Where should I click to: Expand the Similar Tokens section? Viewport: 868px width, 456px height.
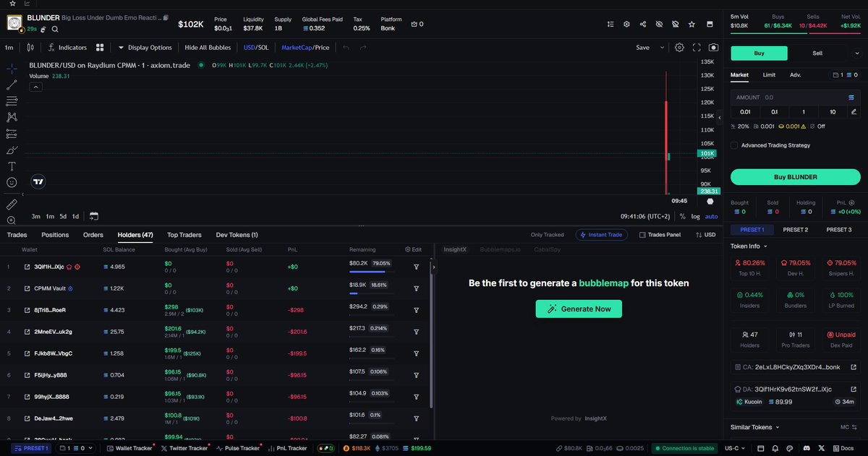click(x=756, y=427)
